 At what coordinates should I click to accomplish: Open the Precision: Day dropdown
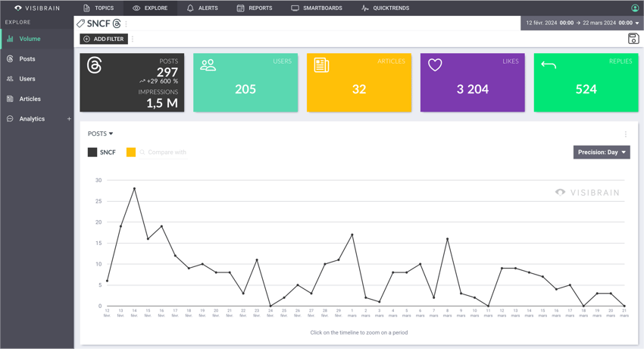602,152
